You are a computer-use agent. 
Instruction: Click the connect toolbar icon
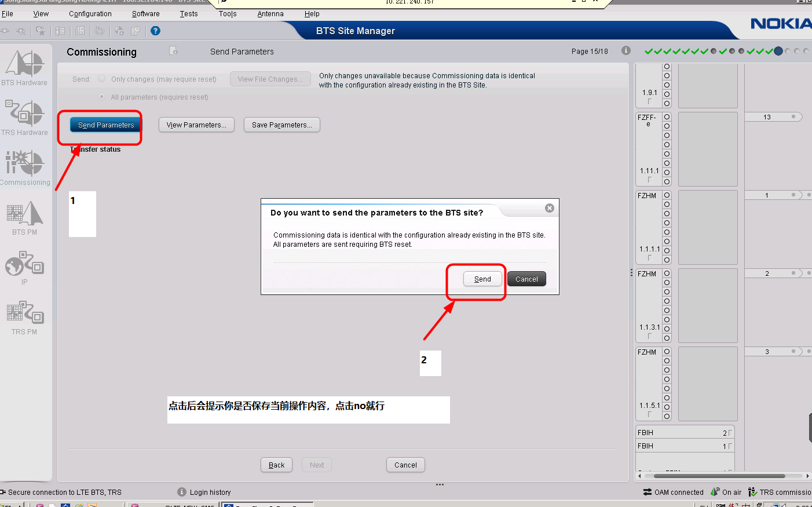[x=5, y=31]
